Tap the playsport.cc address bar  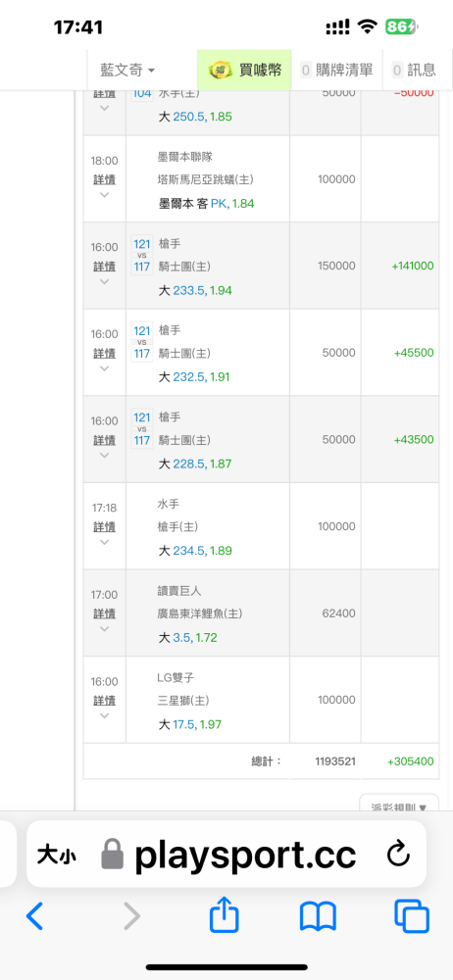click(x=226, y=854)
